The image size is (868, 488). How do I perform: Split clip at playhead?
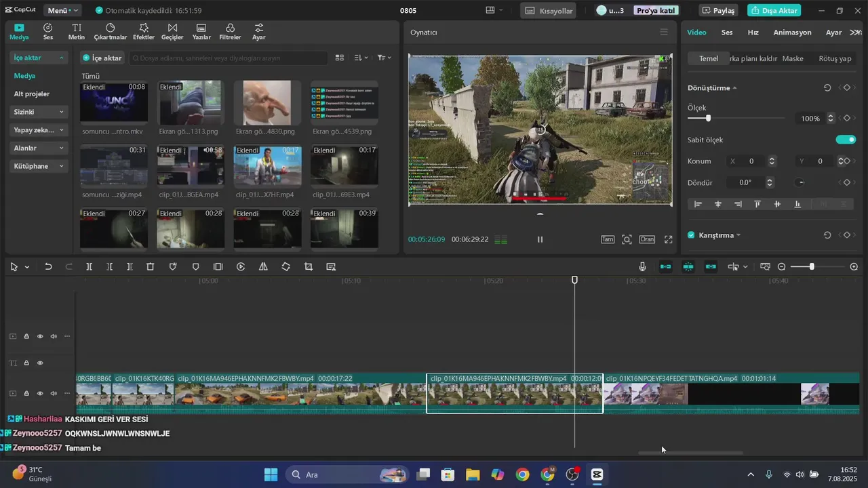[89, 267]
